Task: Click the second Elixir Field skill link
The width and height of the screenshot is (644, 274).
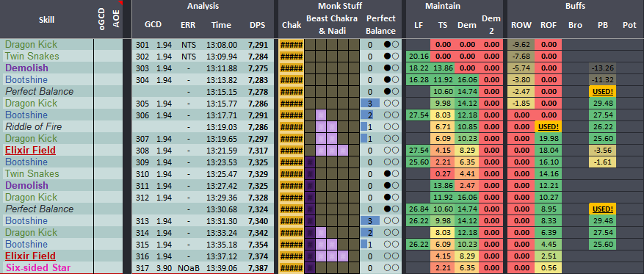Action: click(30, 256)
